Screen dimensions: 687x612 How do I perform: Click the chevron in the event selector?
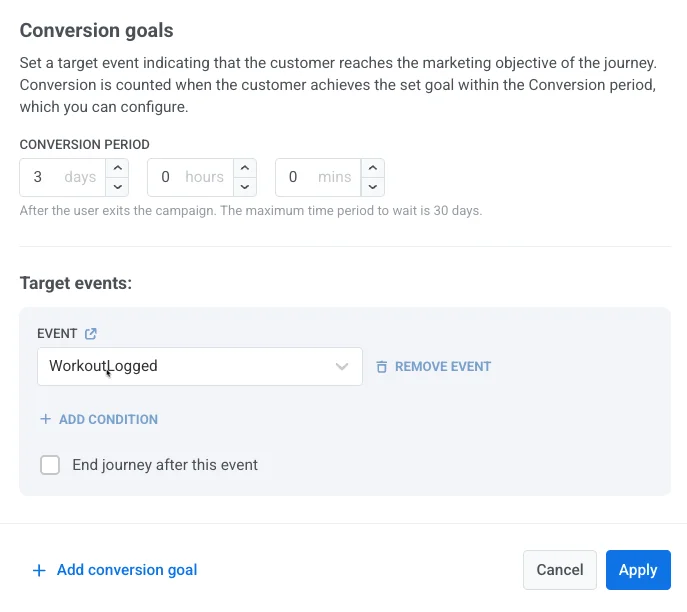click(343, 366)
